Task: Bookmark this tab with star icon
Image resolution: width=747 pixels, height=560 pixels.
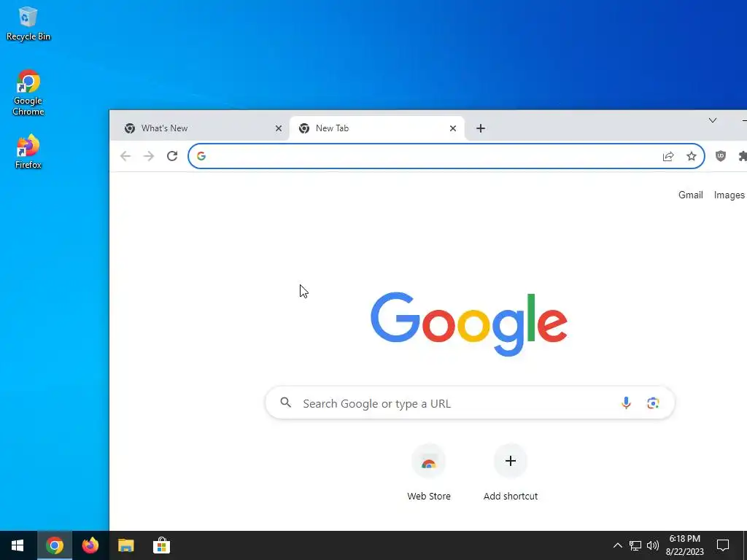Action: point(692,156)
